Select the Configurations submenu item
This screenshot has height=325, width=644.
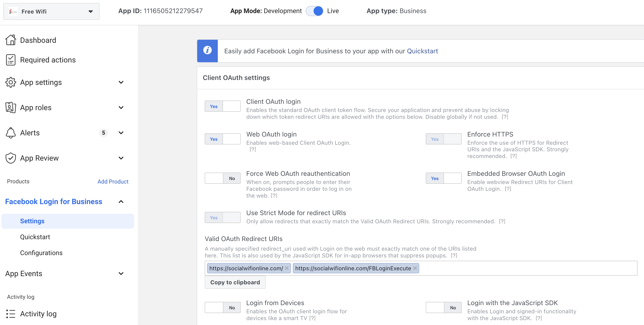pyautogui.click(x=41, y=253)
